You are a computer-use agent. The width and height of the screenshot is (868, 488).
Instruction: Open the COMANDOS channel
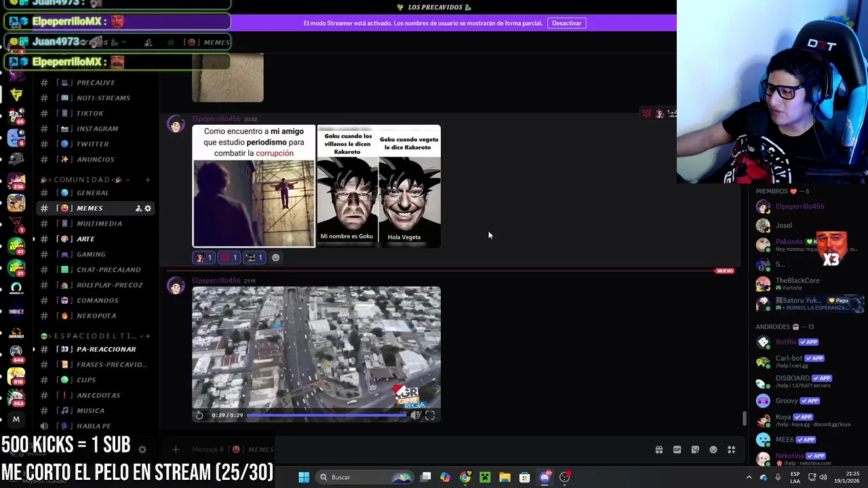pyautogui.click(x=95, y=300)
